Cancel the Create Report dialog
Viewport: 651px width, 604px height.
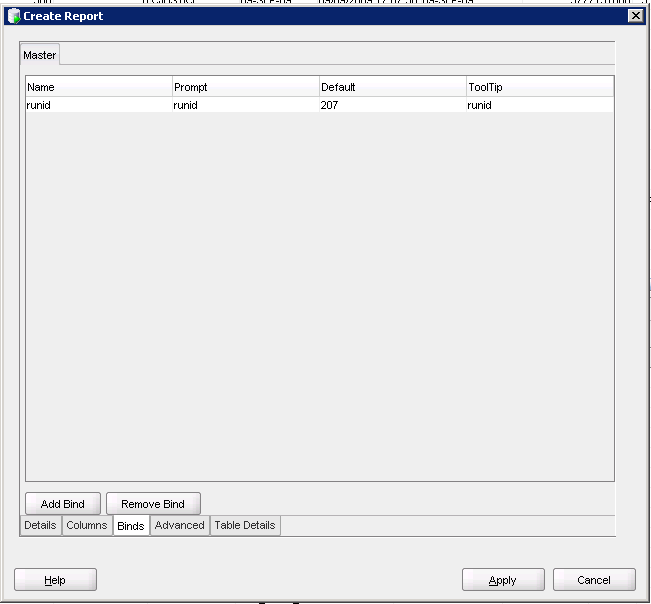coord(594,580)
